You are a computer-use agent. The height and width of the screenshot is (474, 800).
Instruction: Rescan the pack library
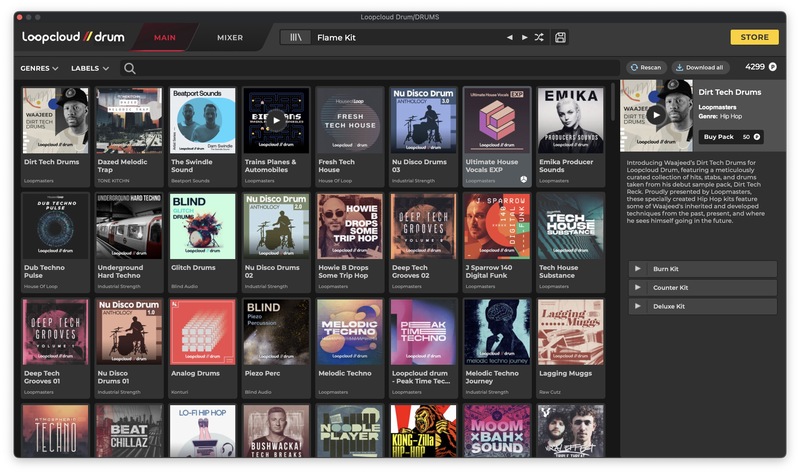pos(646,68)
